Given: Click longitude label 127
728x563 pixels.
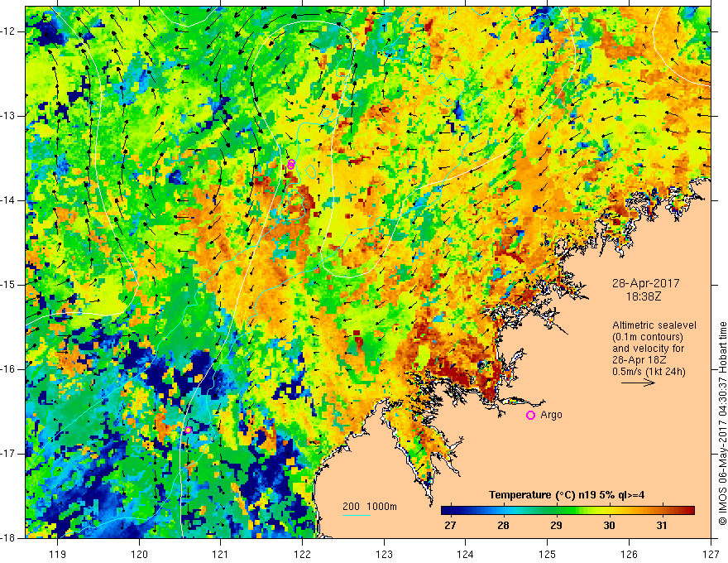Looking at the screenshot, I should pos(711,554).
